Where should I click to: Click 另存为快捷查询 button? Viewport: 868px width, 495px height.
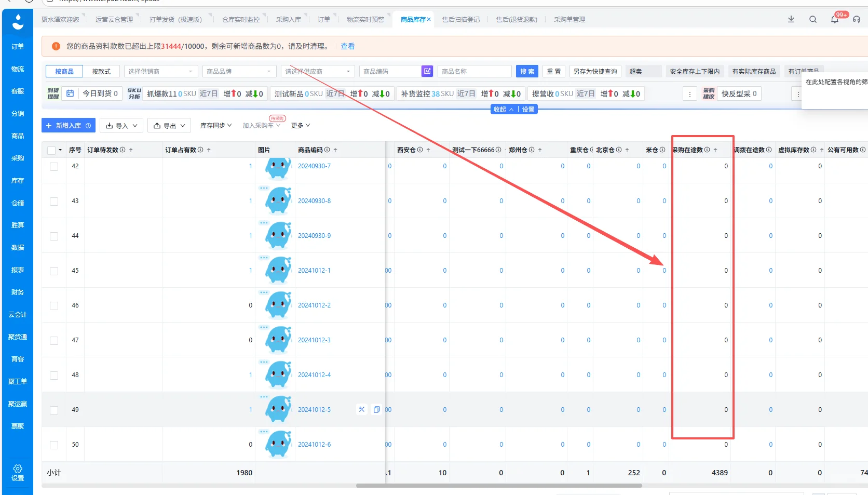595,71
